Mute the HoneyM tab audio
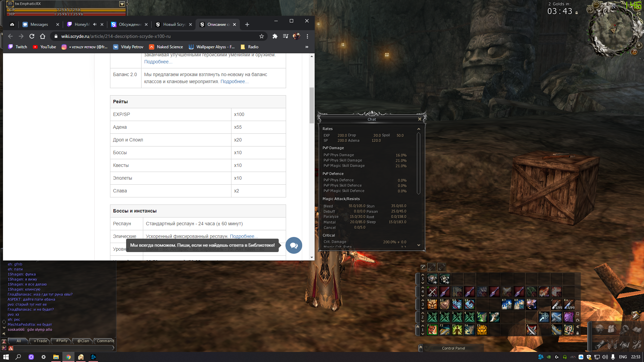 click(95, 24)
